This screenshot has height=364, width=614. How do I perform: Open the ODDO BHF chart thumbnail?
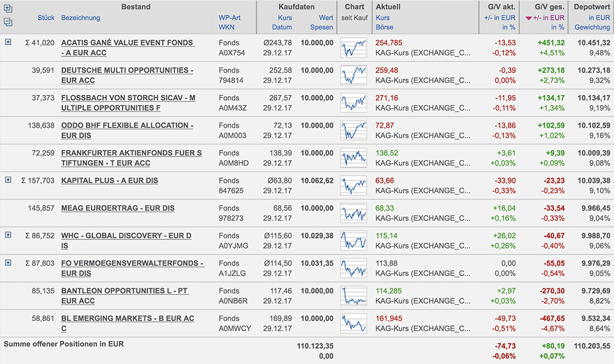(354, 130)
